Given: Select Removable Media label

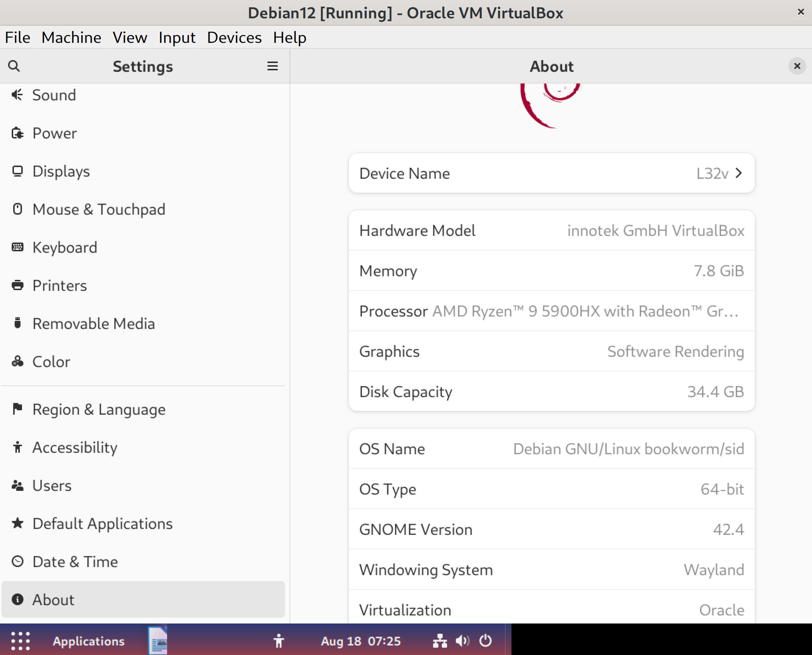Looking at the screenshot, I should pos(93,323).
